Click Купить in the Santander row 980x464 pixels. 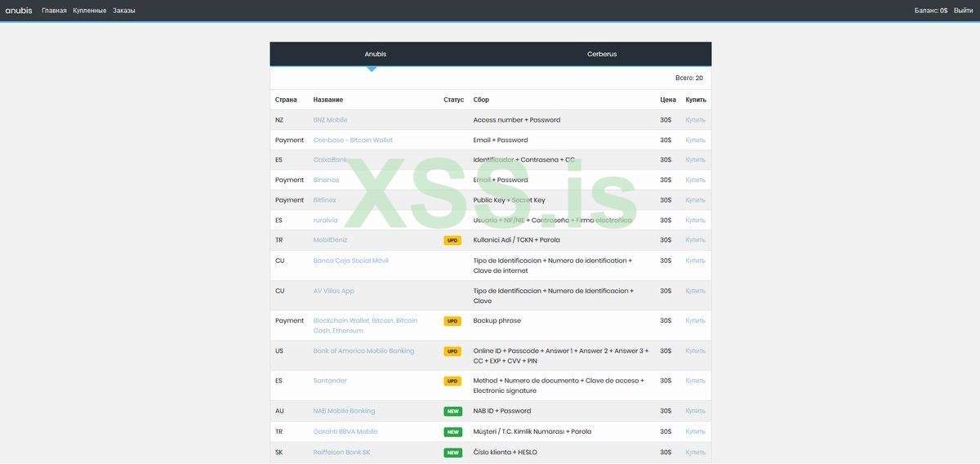point(695,381)
